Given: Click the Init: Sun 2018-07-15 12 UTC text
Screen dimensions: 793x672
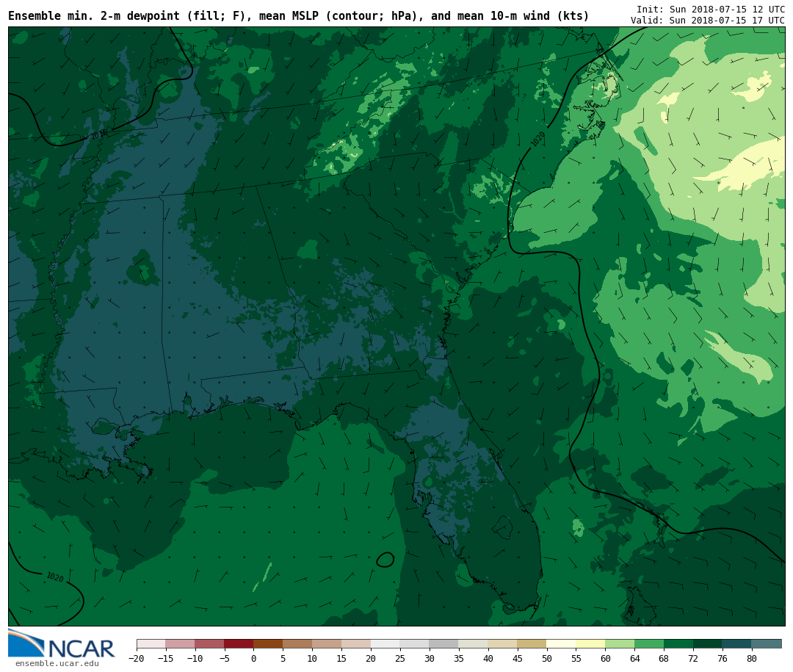Looking at the screenshot, I should point(711,9).
